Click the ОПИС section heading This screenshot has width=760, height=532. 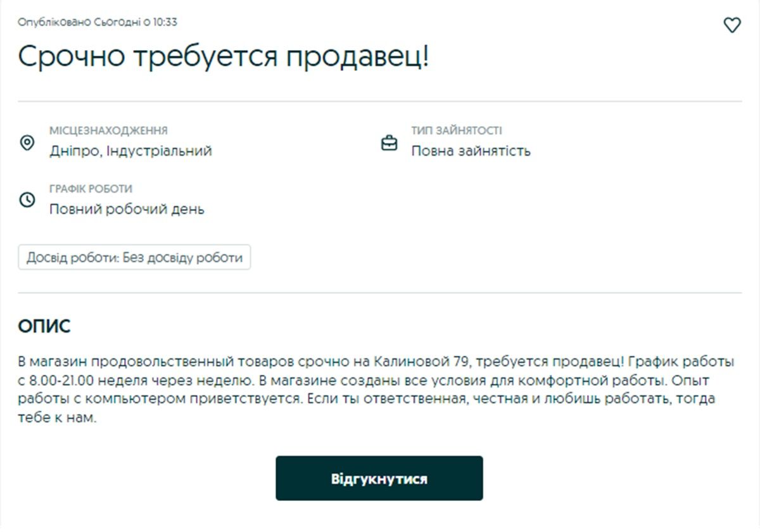tap(45, 326)
